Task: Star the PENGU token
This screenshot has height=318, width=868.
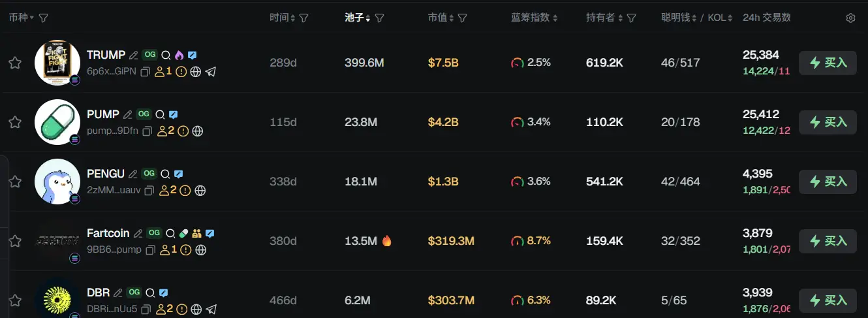Action: tap(15, 182)
